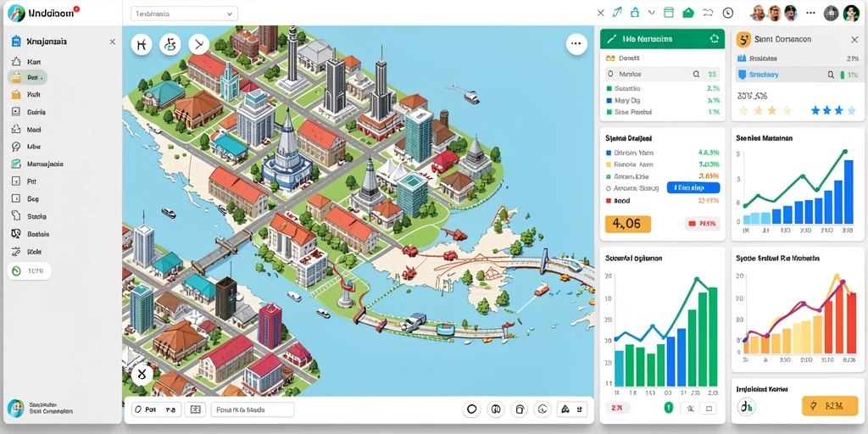
Task: Open the green calendar icon in top toolbar
Action: pos(669,12)
